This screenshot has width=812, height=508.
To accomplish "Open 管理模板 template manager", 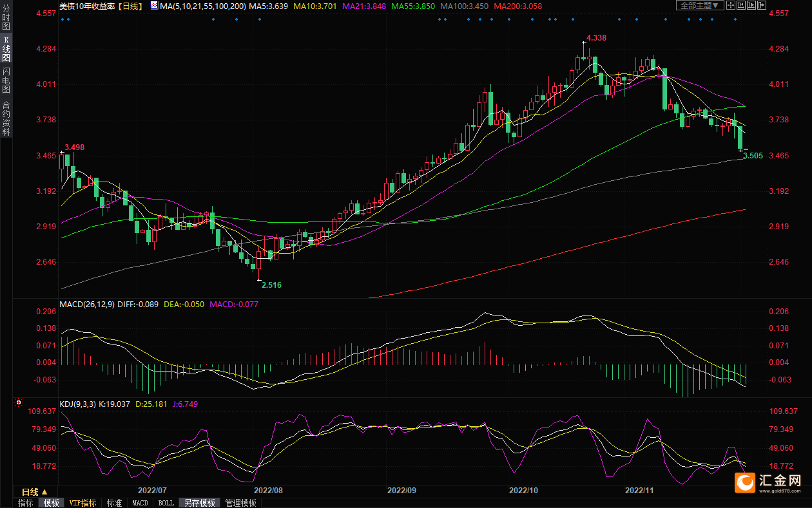I will (241, 503).
